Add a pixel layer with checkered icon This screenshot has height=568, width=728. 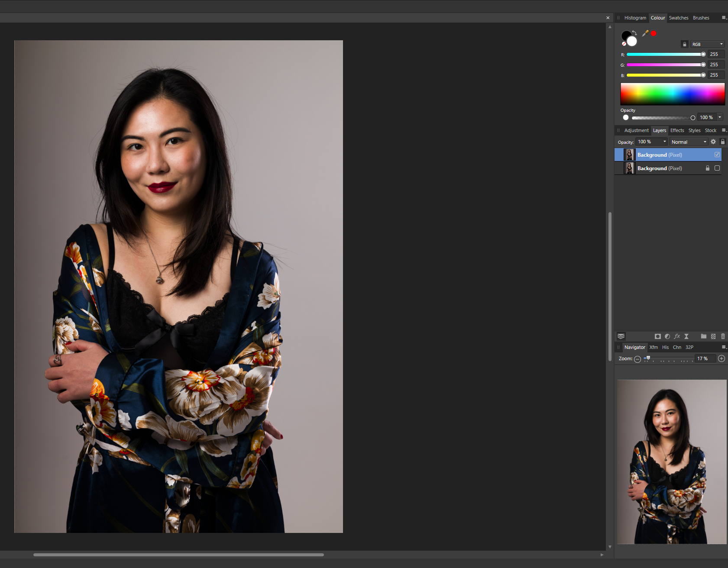click(x=713, y=336)
